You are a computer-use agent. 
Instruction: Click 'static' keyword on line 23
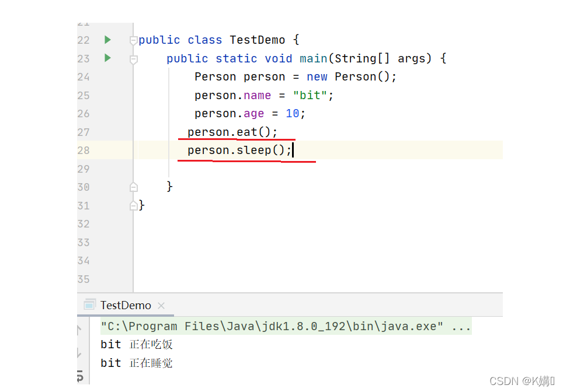237,58
